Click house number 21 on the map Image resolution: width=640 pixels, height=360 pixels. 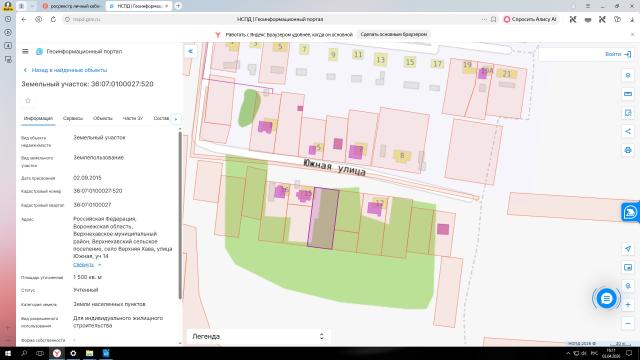point(507,74)
